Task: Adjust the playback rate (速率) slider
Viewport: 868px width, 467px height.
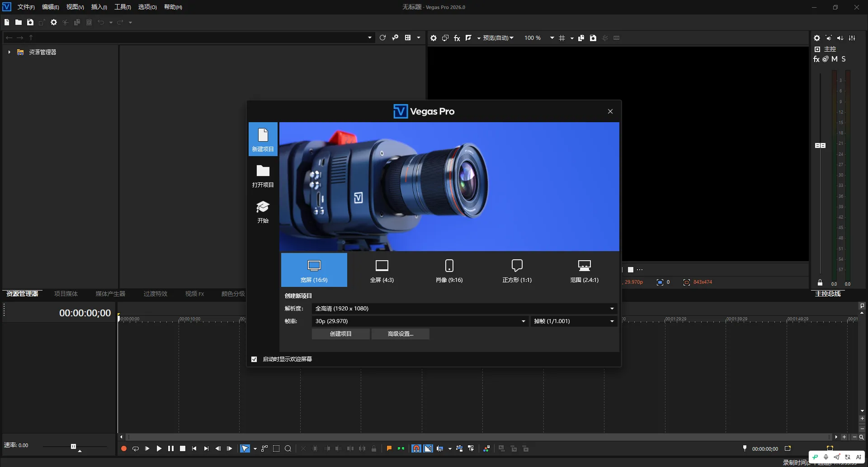Action: coord(73,446)
